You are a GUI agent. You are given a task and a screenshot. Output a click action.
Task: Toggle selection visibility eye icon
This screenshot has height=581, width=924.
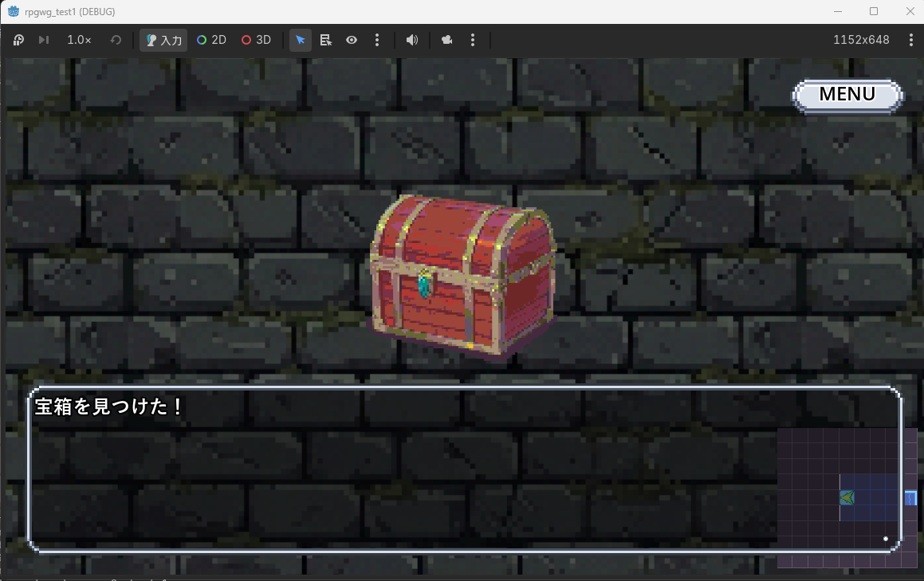tap(352, 40)
